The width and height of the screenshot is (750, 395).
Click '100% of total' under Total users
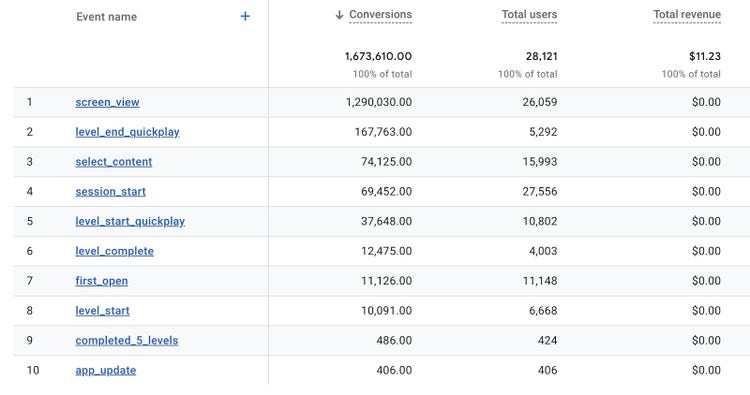528,74
